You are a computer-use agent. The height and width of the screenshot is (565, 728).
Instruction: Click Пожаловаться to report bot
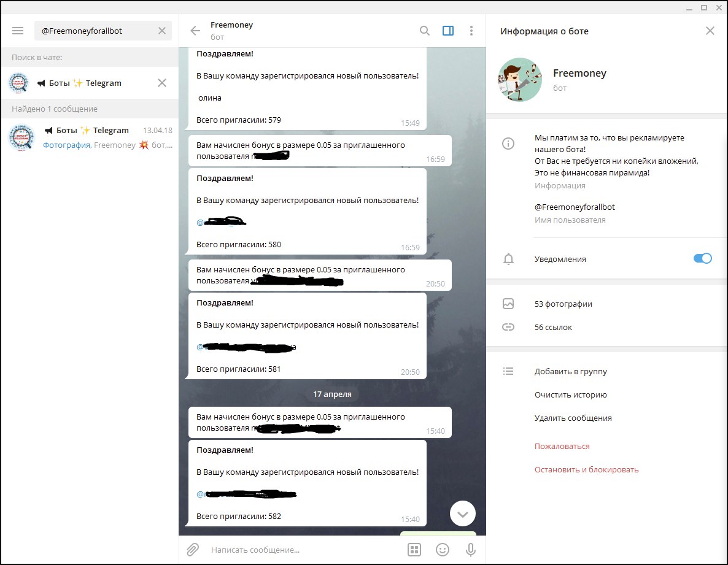point(562,446)
